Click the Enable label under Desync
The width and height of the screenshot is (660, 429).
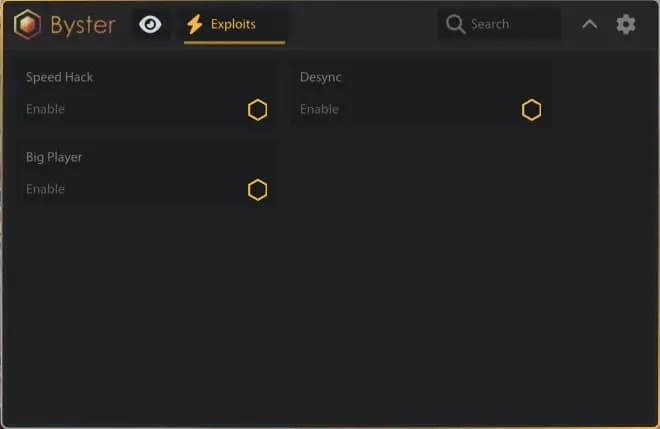click(319, 109)
